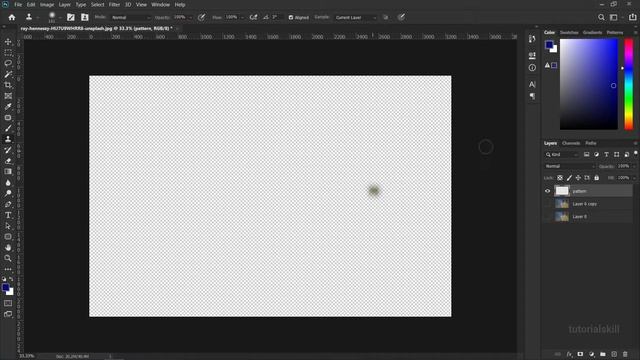
Task: Select the Dodge tool
Action: 8,193
